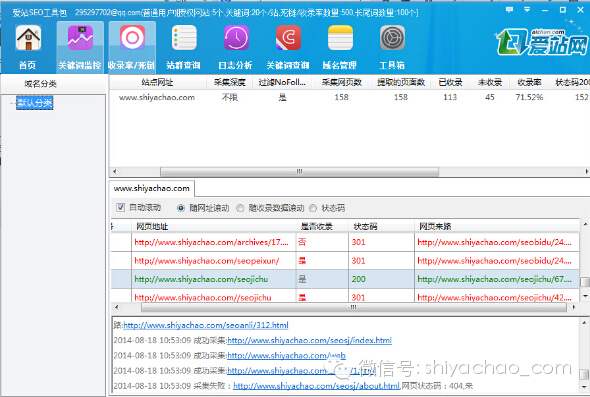Image resolution: width=590 pixels, height=397 pixels.
Task: Click right arrow of results table scrollbar
Action: point(574,307)
